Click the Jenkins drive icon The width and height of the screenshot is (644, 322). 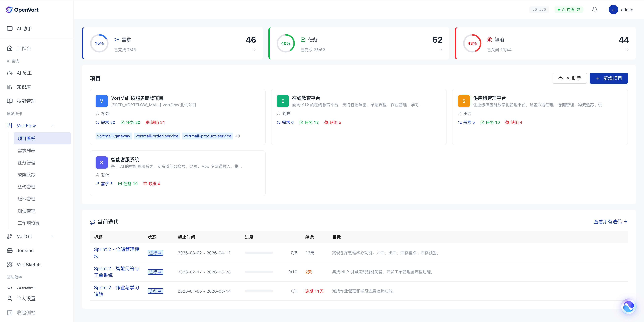10,250
